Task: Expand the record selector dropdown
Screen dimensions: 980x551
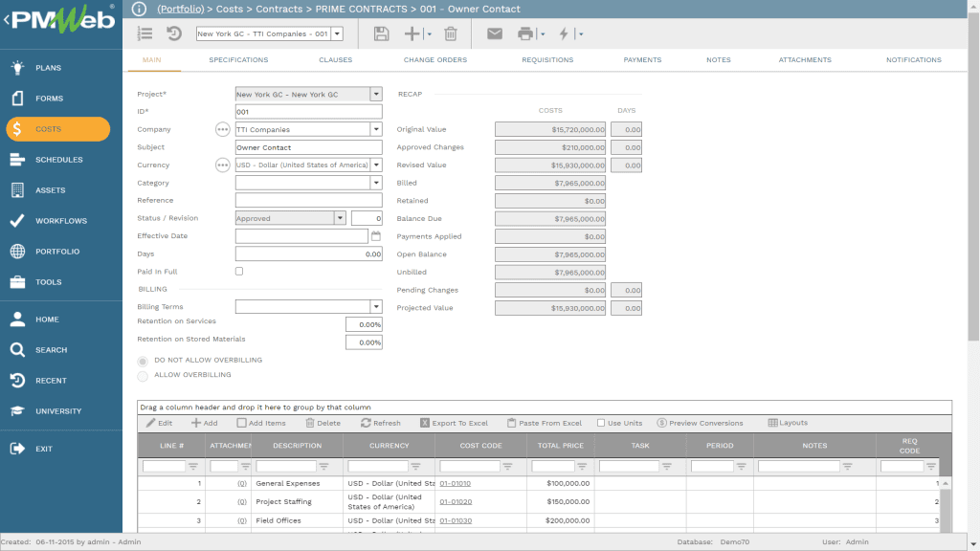Action: pyautogui.click(x=337, y=33)
